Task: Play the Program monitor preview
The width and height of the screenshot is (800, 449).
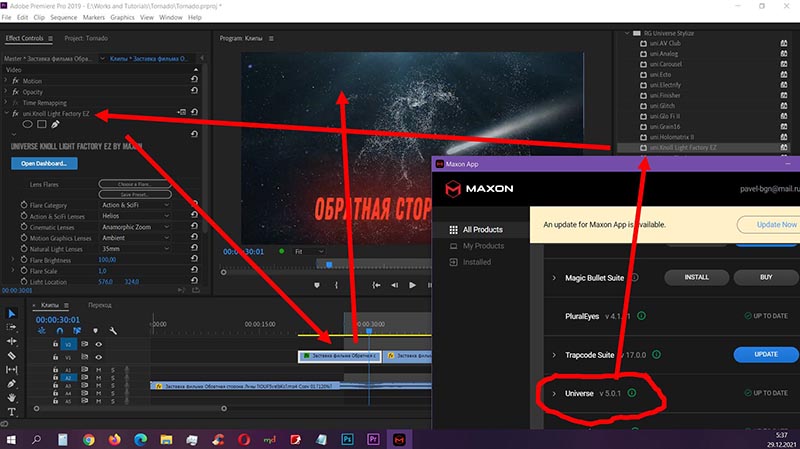Action: click(x=412, y=285)
